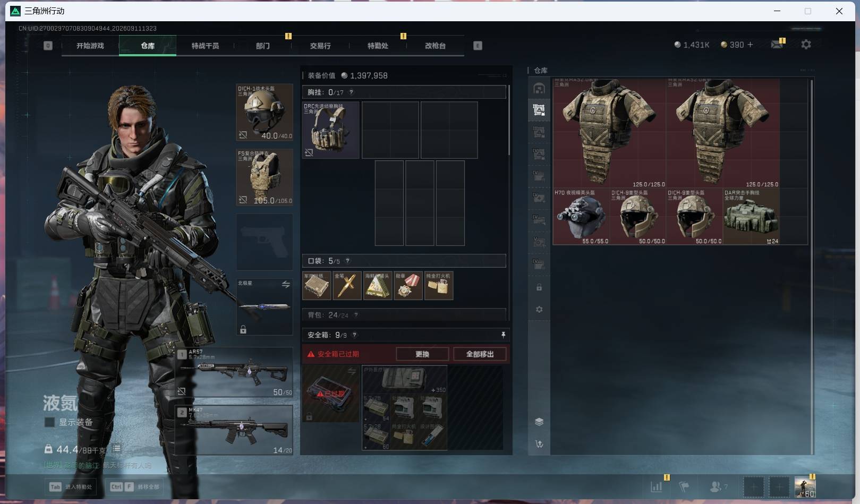Switch to the 仓库 tab
Screen dimensions: 860x504
[148, 46]
